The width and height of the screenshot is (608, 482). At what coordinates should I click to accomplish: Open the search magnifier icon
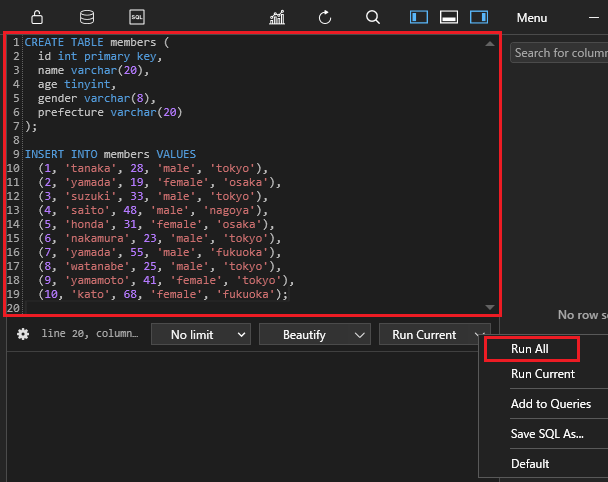tap(373, 17)
